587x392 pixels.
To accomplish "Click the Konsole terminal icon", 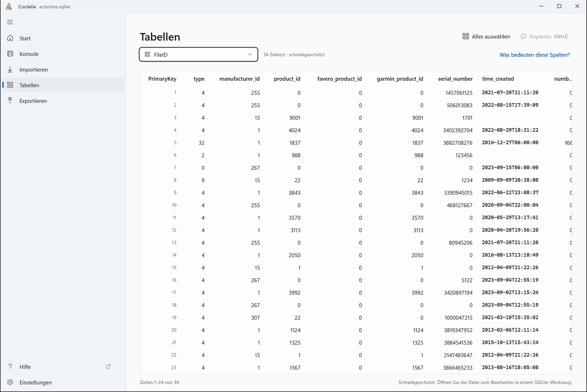I will click(x=10, y=54).
